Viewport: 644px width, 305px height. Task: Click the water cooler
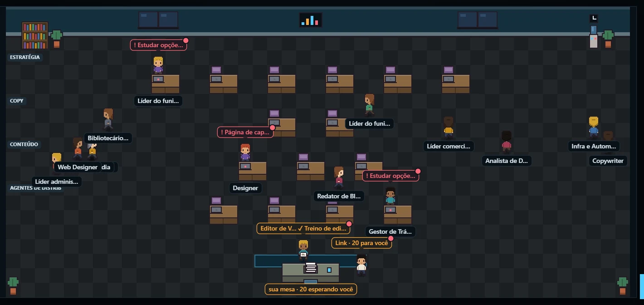coord(594,37)
